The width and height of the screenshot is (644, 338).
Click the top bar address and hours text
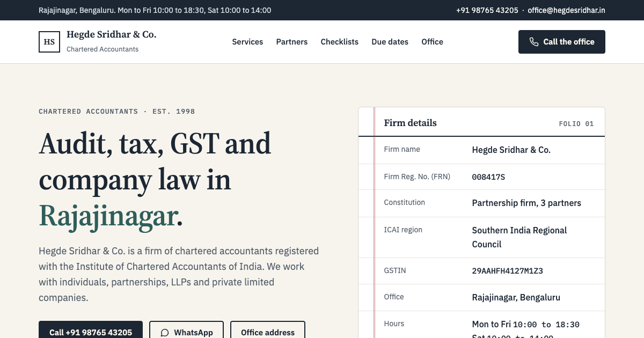coord(155,10)
